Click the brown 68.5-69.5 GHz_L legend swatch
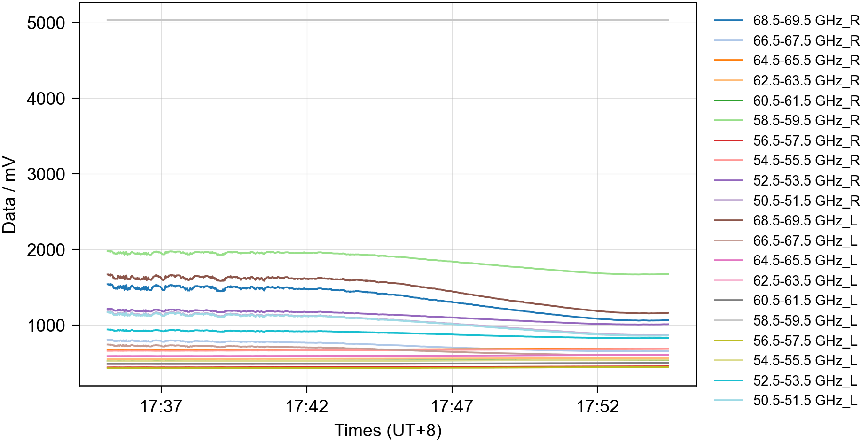 point(728,220)
